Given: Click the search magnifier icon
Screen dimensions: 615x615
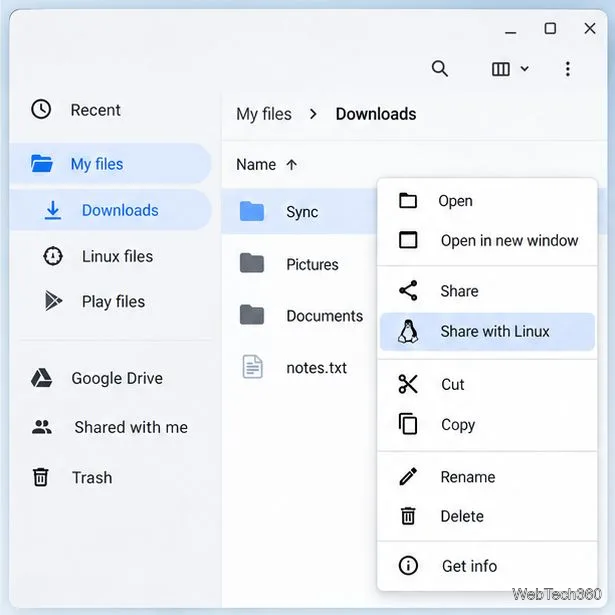Looking at the screenshot, I should 440,69.
